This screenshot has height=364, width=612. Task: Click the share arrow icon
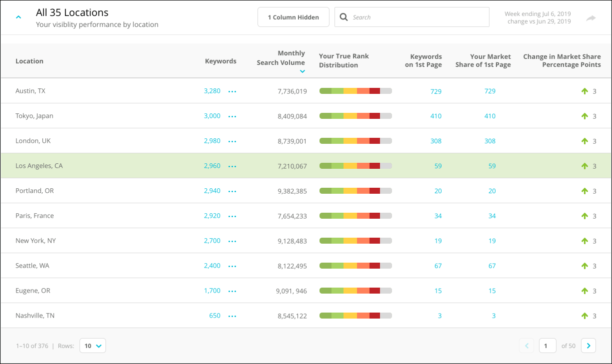point(591,18)
